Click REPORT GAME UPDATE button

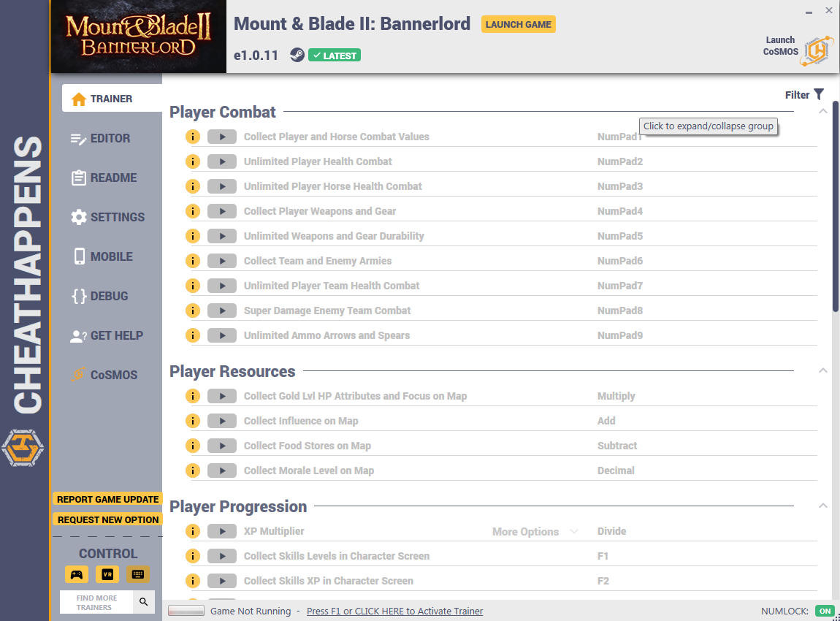coord(107,500)
